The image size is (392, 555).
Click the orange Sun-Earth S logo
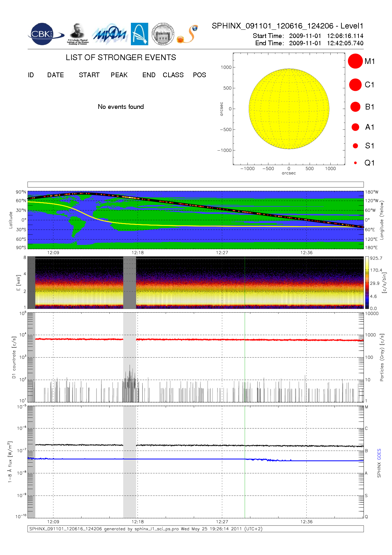pyautogui.click(x=187, y=34)
